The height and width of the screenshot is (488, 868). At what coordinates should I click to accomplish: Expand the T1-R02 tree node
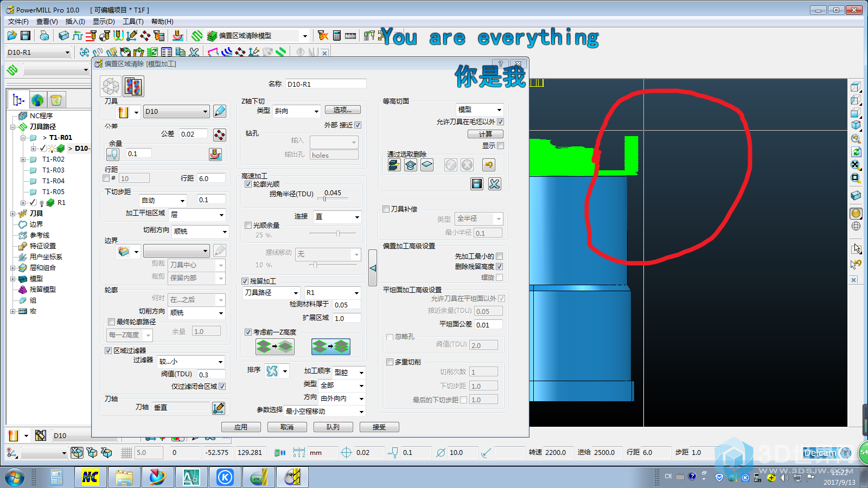[23, 159]
